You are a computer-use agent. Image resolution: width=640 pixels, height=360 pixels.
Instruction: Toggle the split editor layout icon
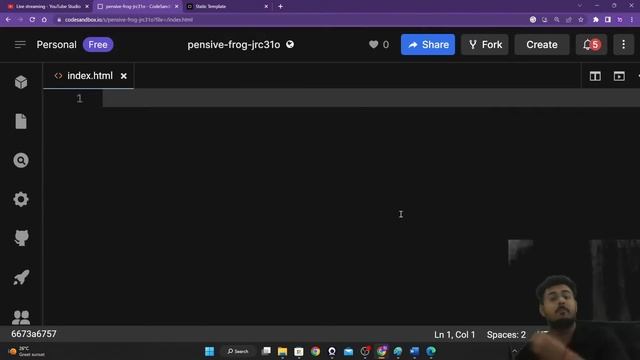click(595, 76)
